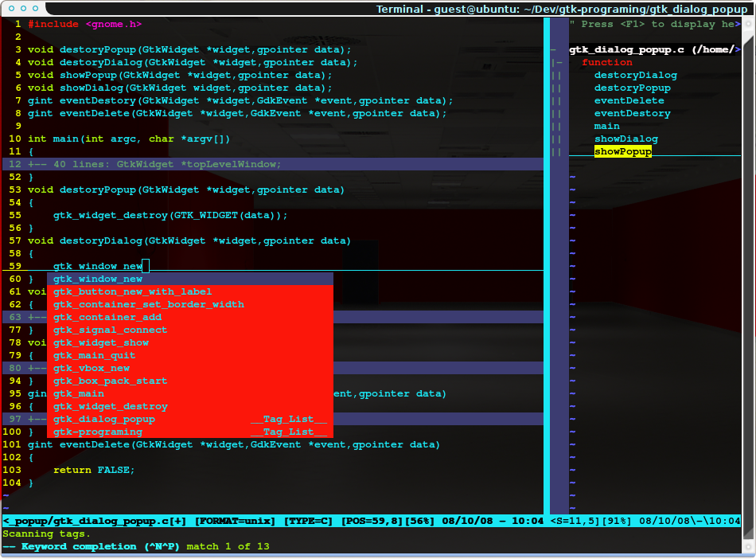Image resolution: width=756 pixels, height=559 pixels.
Task: Click first round window control button in titlebar
Action: point(11,8)
